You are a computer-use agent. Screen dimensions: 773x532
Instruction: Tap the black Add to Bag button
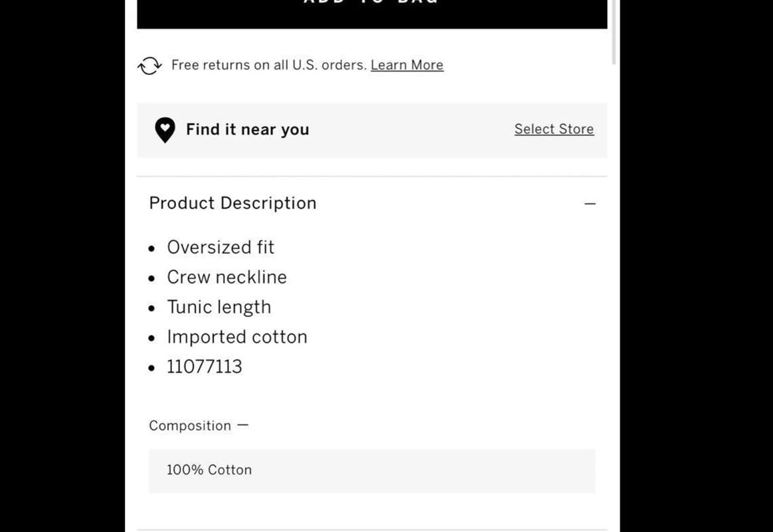[x=371, y=14]
